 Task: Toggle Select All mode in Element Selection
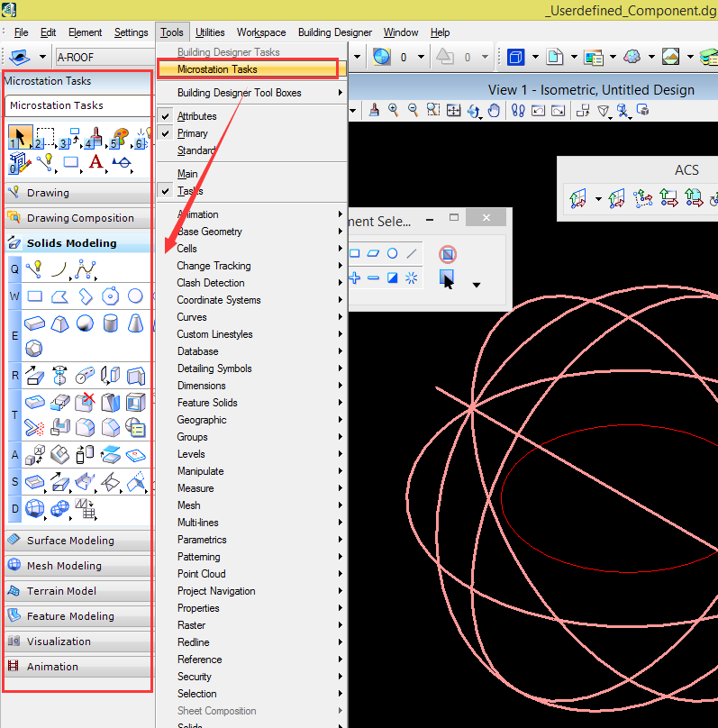[x=411, y=278]
